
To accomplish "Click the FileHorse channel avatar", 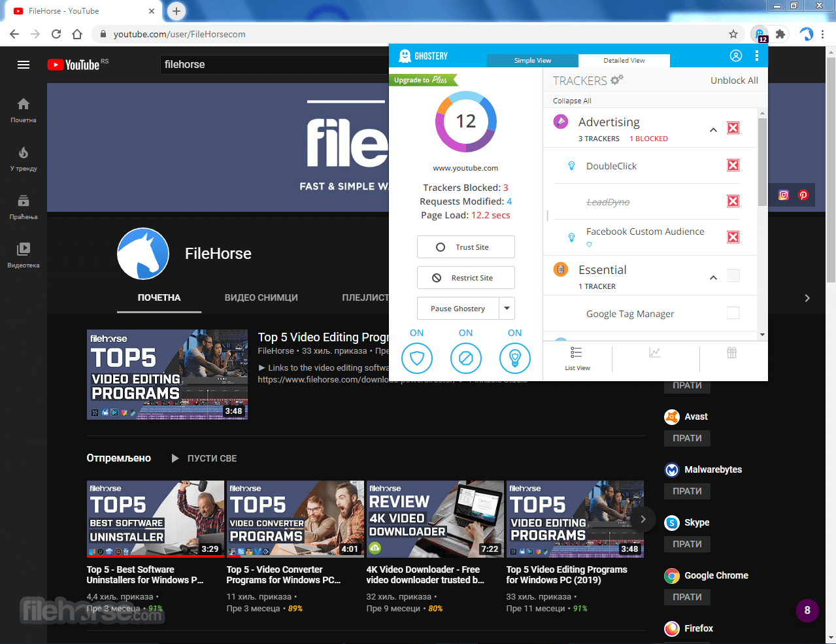I will click(143, 254).
